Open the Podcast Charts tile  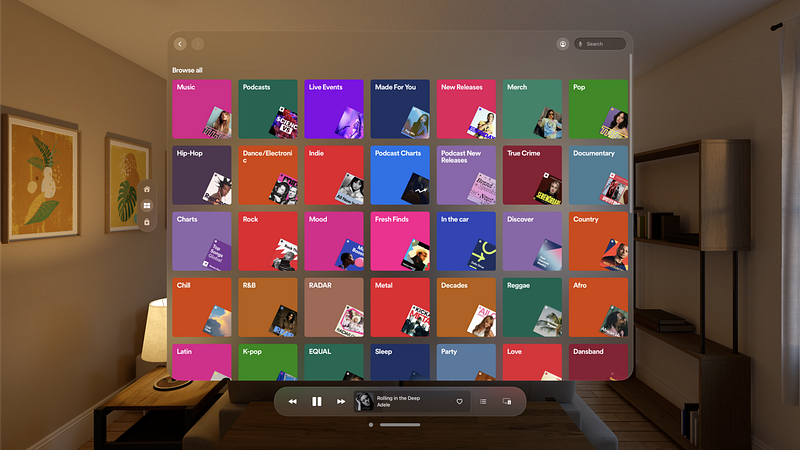pos(400,175)
